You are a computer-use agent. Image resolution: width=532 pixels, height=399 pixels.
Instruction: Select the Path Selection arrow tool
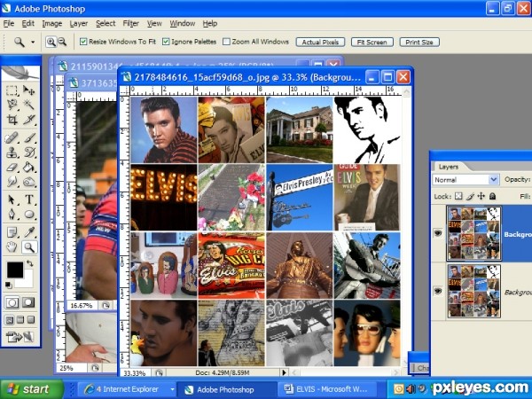(12, 199)
